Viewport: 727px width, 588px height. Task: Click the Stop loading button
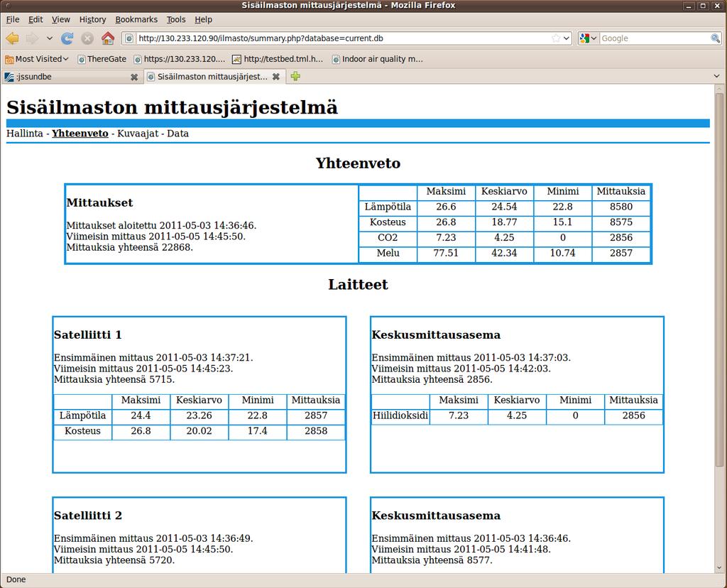point(87,38)
